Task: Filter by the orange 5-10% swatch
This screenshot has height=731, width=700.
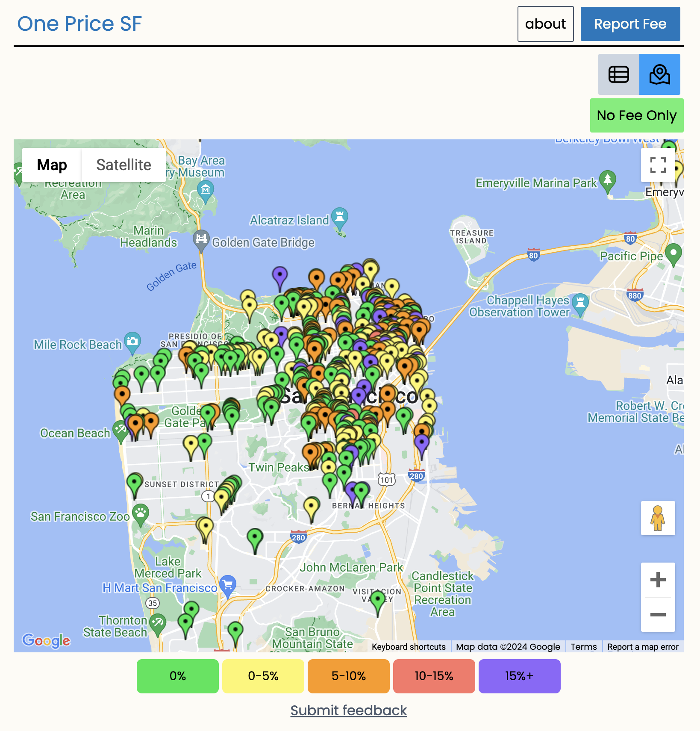Action: [349, 676]
